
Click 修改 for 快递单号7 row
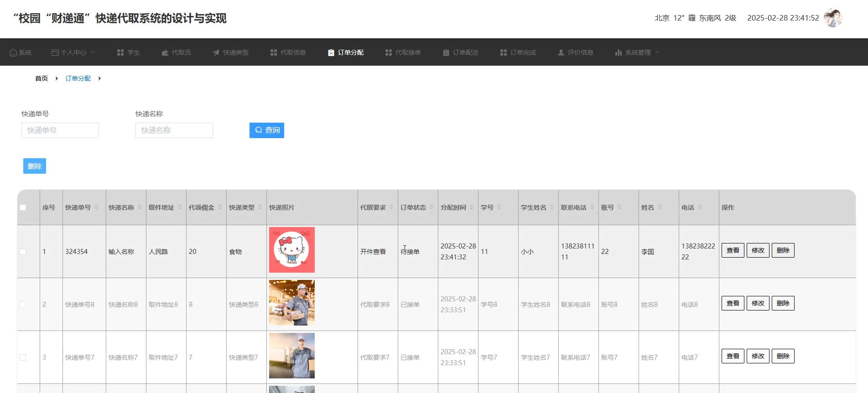tap(758, 356)
